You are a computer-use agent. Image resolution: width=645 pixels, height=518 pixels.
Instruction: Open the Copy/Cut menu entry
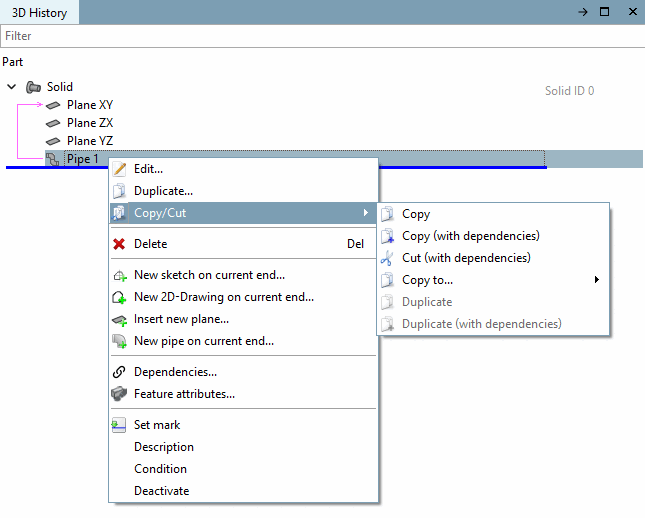tap(244, 213)
